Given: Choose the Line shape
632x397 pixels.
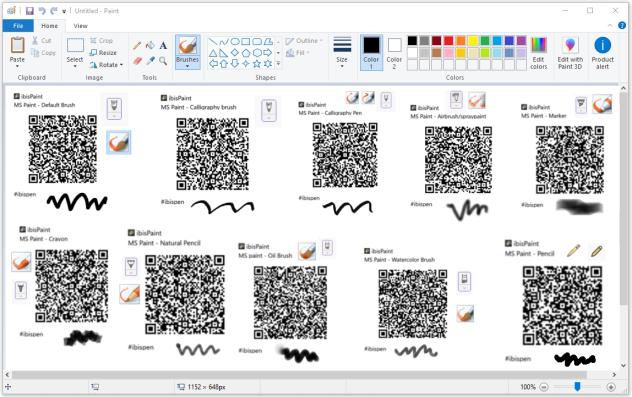Looking at the screenshot, I should click(213, 42).
